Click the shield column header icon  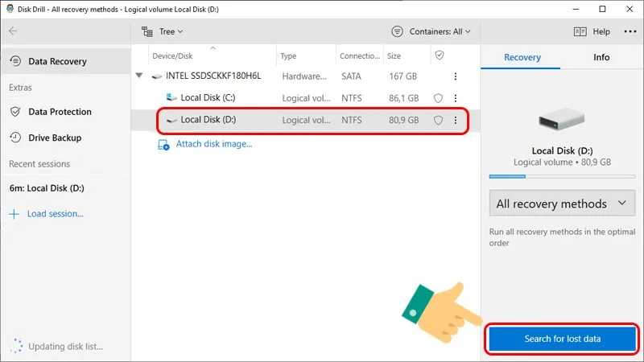pos(439,56)
